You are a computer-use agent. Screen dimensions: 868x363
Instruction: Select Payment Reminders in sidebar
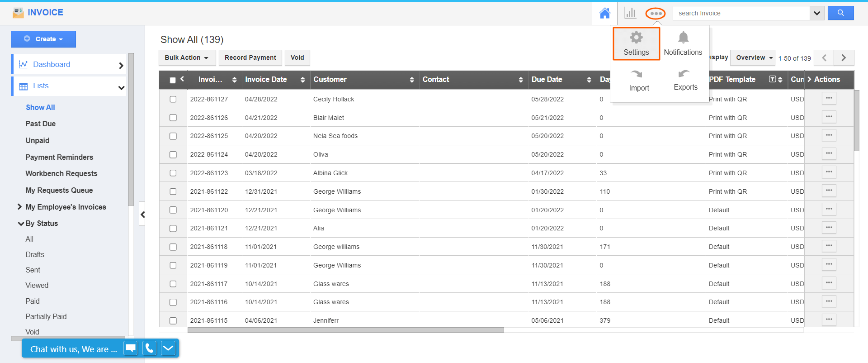[x=59, y=157]
